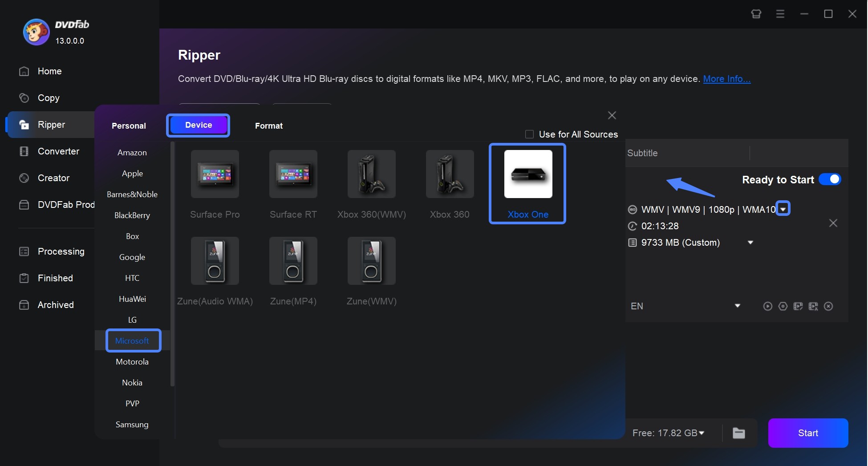The height and width of the screenshot is (466, 868).
Task: Select Microsoft in brand list
Action: pos(132,341)
